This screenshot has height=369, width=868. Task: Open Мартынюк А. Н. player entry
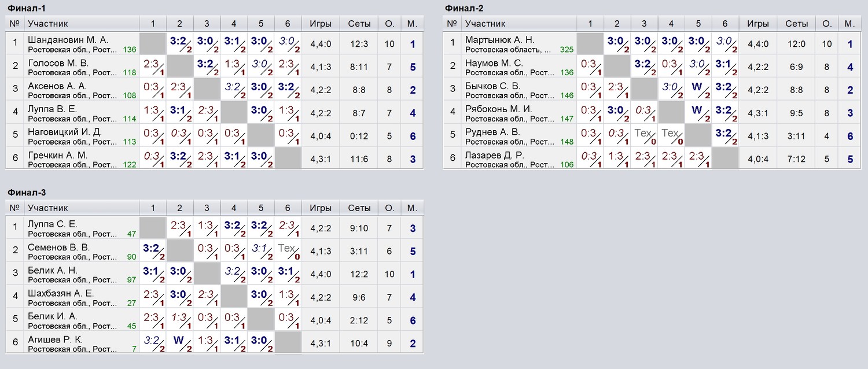[x=499, y=39]
